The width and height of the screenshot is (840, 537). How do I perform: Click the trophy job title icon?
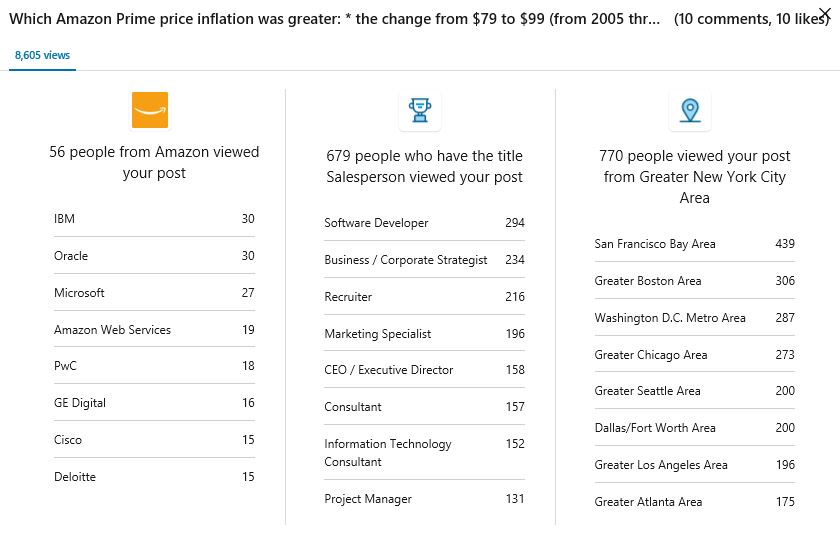420,110
